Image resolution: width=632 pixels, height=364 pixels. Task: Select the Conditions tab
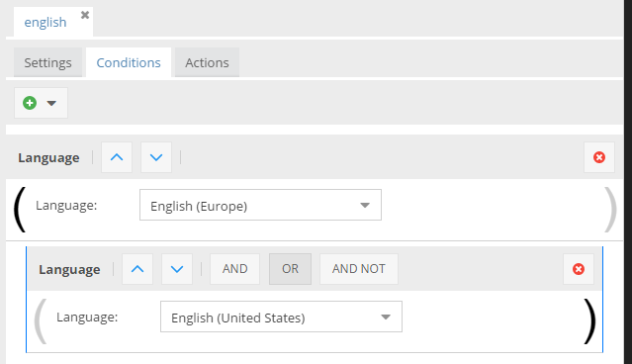click(129, 62)
